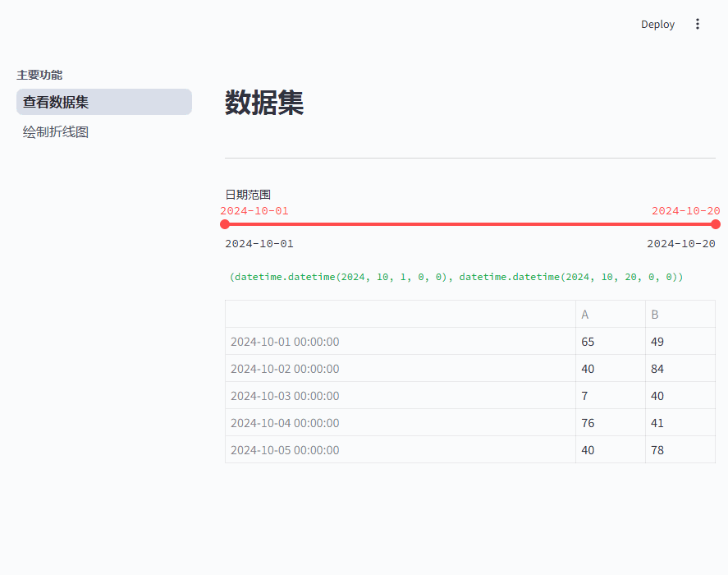Click cell value 76 in column A
Image resolution: width=728 pixels, height=575 pixels.
[611, 423]
